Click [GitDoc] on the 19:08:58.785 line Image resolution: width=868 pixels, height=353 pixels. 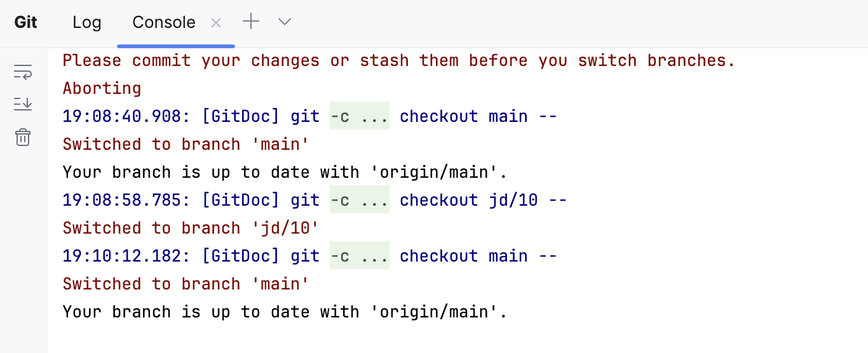pyautogui.click(x=241, y=200)
